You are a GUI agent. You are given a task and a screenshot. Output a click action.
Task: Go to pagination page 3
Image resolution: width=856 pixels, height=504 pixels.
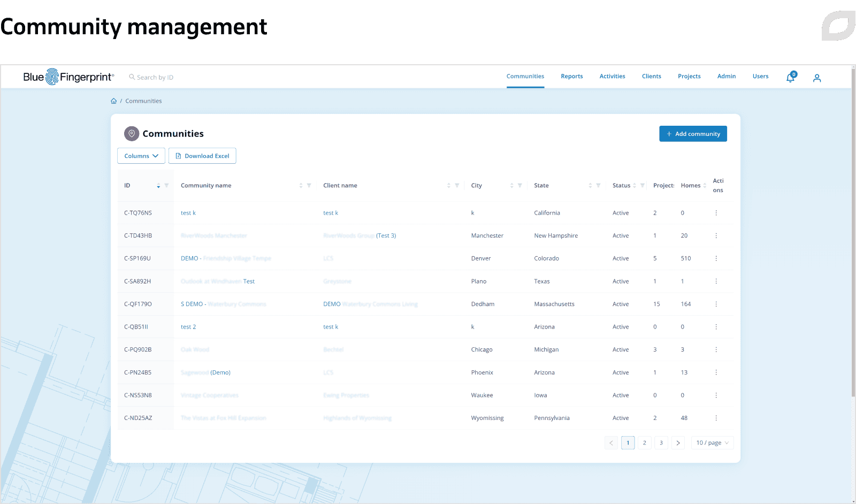(x=661, y=443)
